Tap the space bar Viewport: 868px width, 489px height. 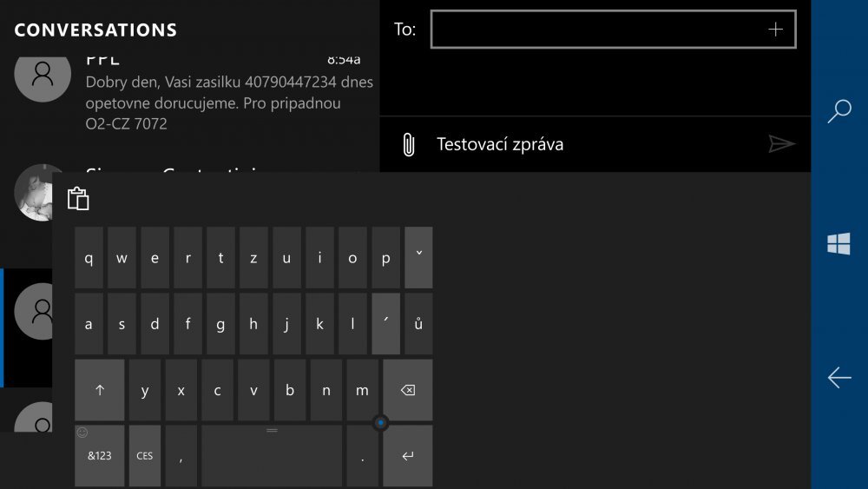(x=271, y=456)
